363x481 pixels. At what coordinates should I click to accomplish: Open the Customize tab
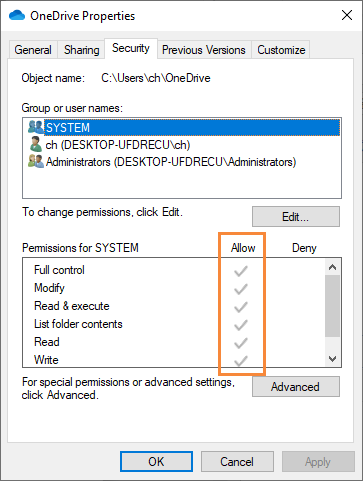click(281, 50)
